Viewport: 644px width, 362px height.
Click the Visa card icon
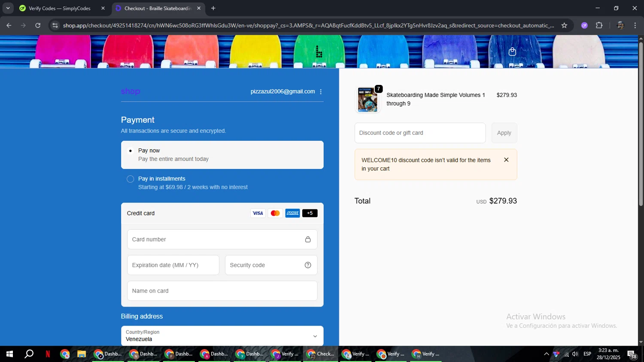coord(258,213)
